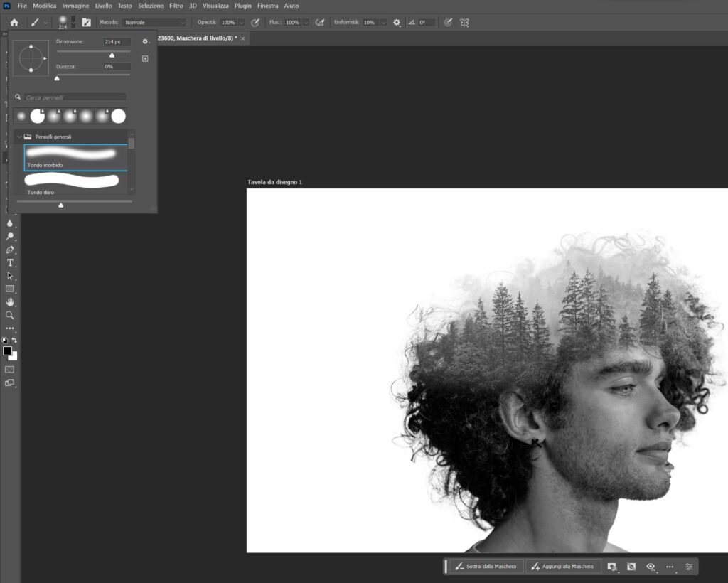Image resolution: width=728 pixels, height=583 pixels.
Task: Disable layer mask icon in task bar
Action: [631, 566]
